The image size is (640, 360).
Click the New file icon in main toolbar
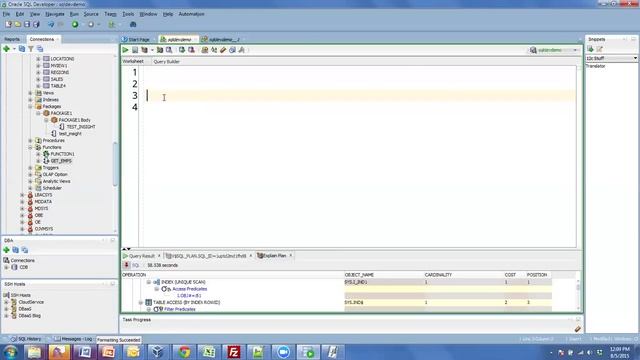[x=8, y=24]
